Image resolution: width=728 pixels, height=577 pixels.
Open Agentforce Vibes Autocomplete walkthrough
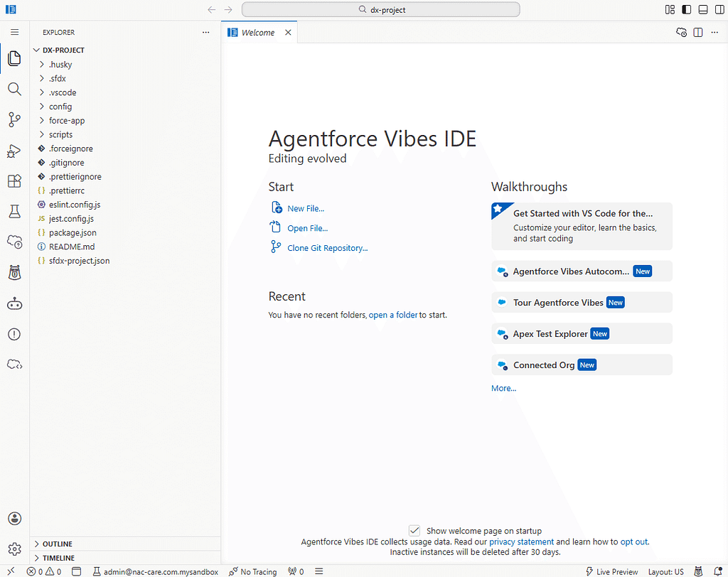click(x=582, y=271)
